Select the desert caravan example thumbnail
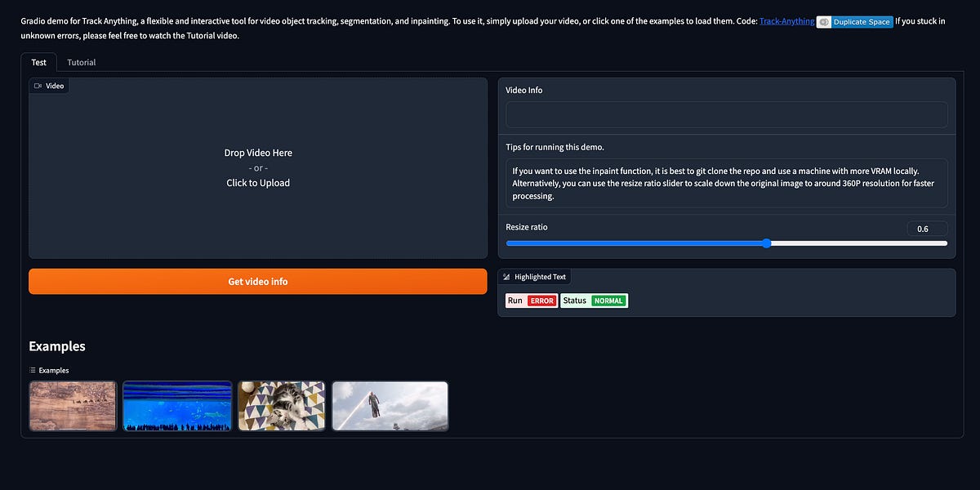 73,406
